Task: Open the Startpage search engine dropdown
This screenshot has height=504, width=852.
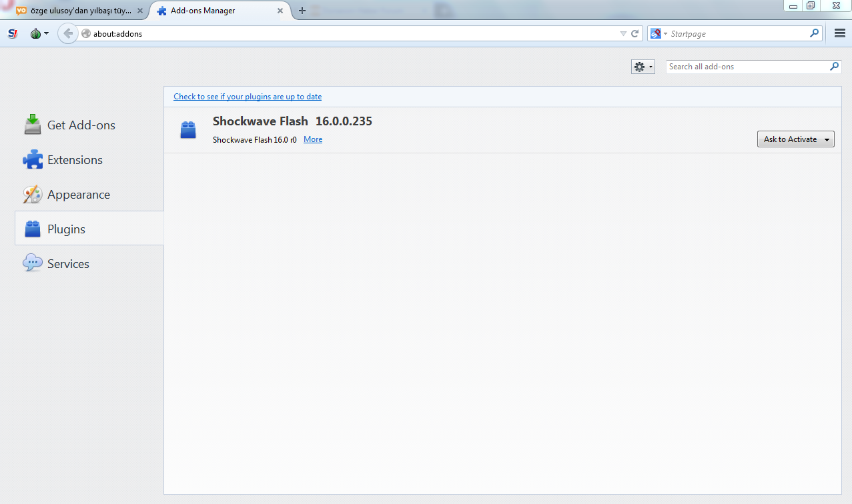Action: coord(659,33)
